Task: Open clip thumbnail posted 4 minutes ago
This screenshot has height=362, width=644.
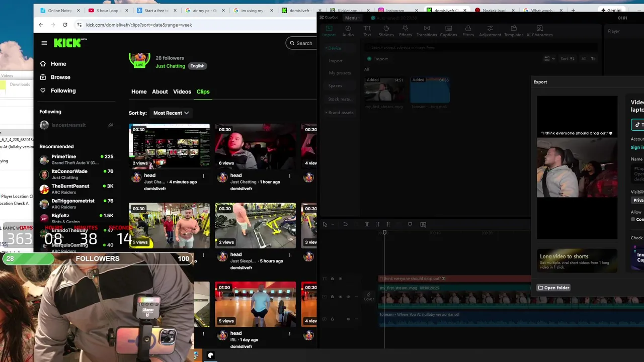Action: click(x=169, y=146)
